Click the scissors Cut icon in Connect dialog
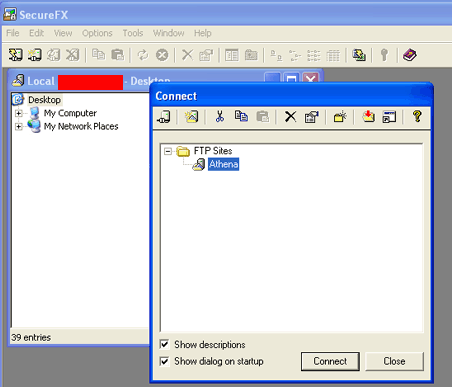 [x=220, y=117]
